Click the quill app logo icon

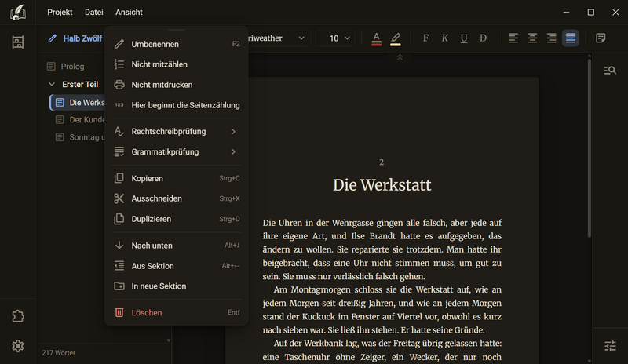pyautogui.click(x=17, y=13)
